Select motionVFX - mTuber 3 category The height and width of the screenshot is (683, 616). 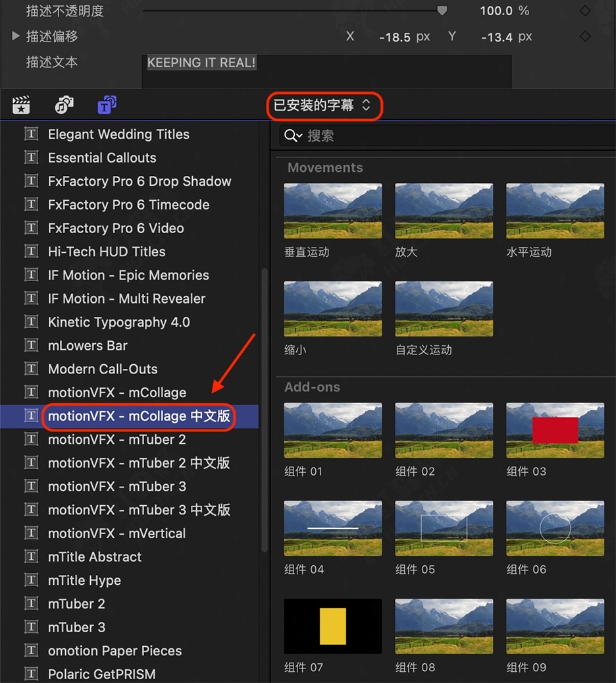[x=116, y=487]
